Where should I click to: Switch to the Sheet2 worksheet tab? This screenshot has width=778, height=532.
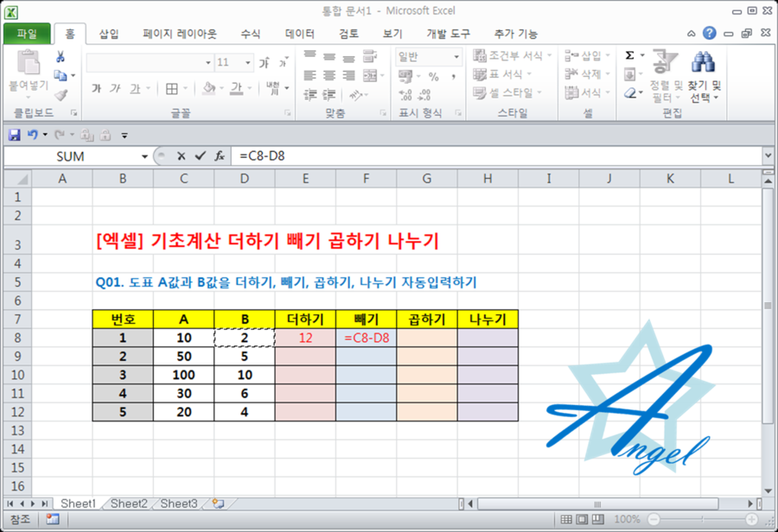pos(129,503)
